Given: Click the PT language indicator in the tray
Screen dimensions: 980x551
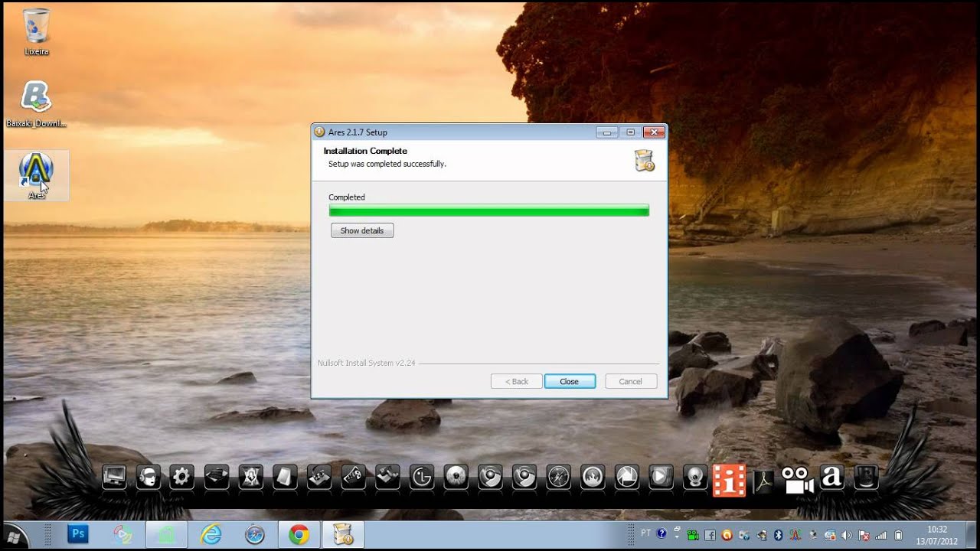Looking at the screenshot, I should pyautogui.click(x=645, y=533).
